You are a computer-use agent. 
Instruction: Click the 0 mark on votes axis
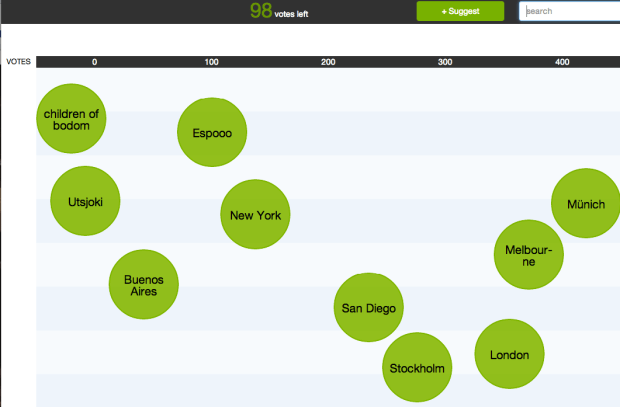[x=95, y=62]
